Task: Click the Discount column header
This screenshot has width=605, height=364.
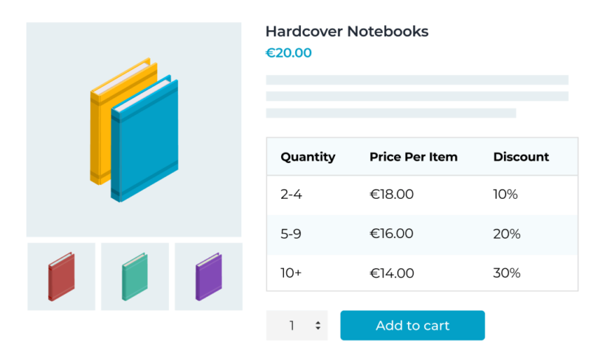Action: pos(521,157)
